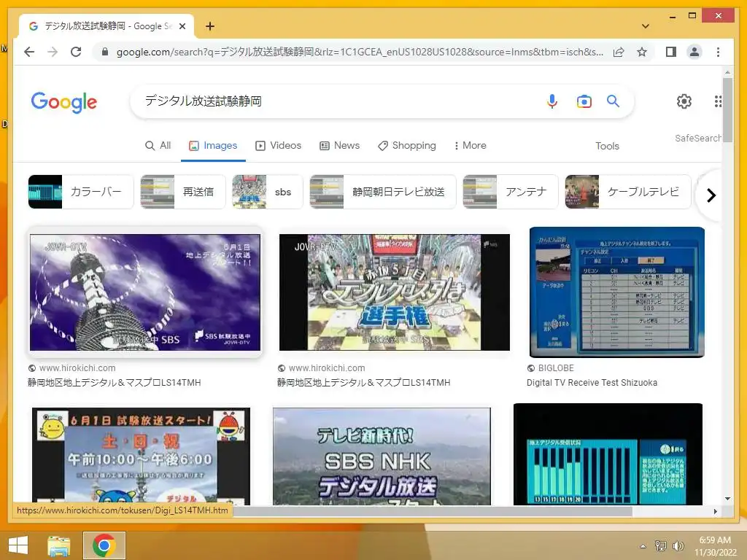Screen dimensions: 747x560
Task: Bookmark this page with the star
Action: (x=642, y=52)
